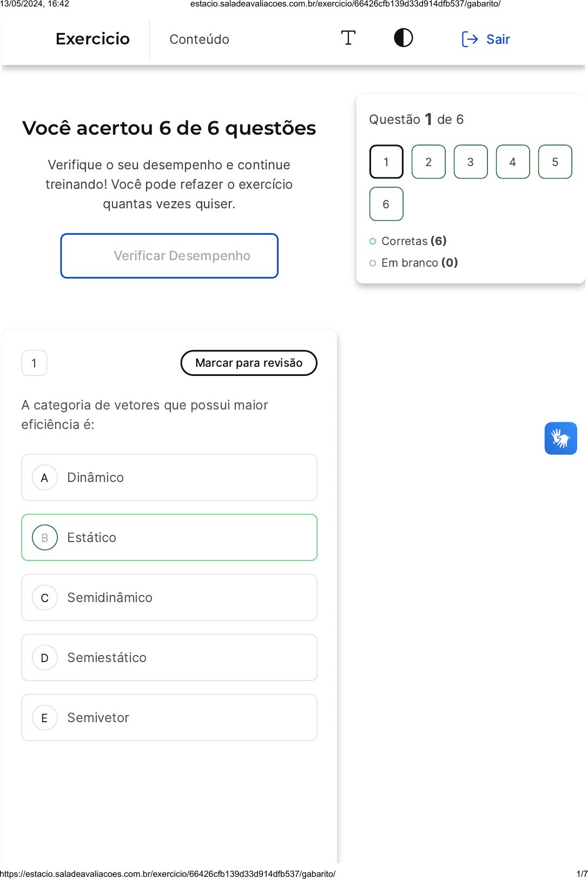The width and height of the screenshot is (588, 879).
Task: Go to the Exercicio tab
Action: (93, 39)
